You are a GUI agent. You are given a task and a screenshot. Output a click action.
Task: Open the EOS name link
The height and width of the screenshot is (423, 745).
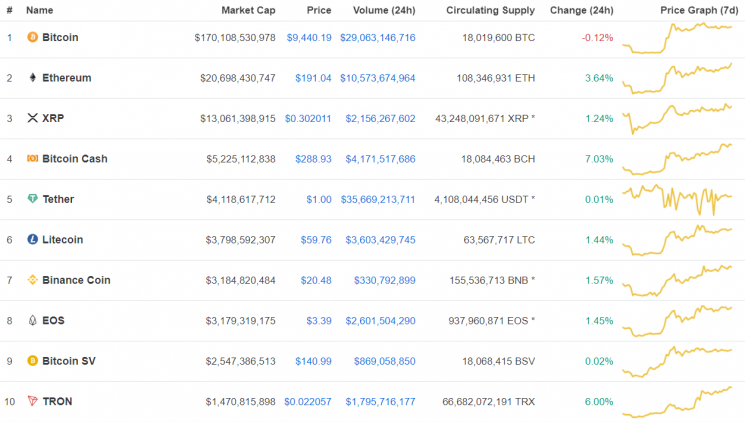click(x=53, y=320)
